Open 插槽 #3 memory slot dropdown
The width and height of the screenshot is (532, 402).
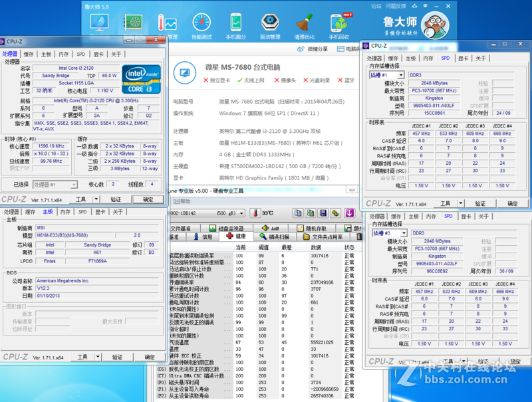[404, 233]
